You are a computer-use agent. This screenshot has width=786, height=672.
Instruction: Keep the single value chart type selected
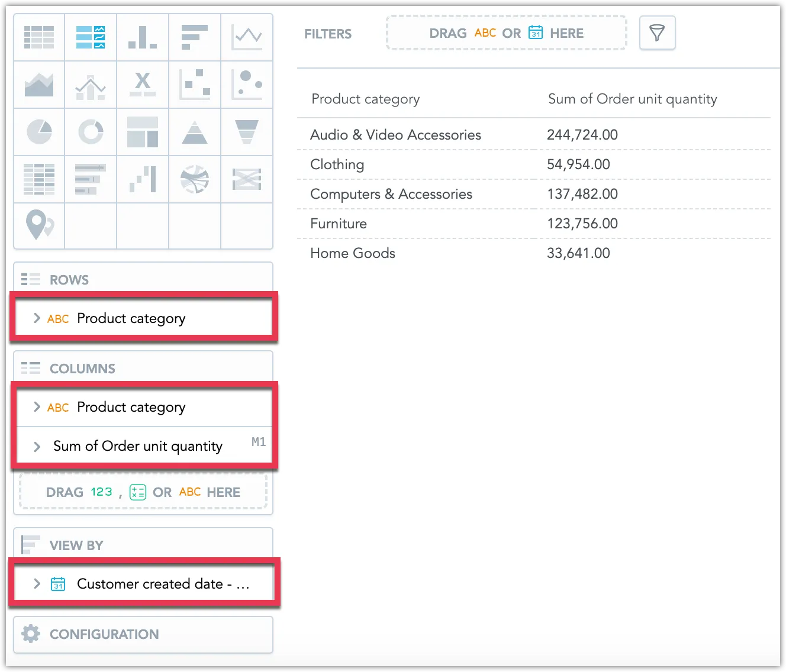pyautogui.click(x=91, y=37)
